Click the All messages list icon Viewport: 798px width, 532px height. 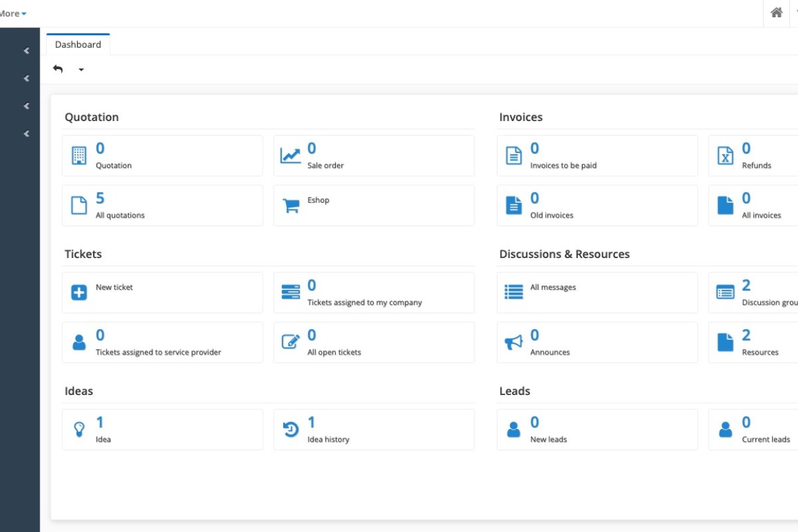click(x=513, y=293)
